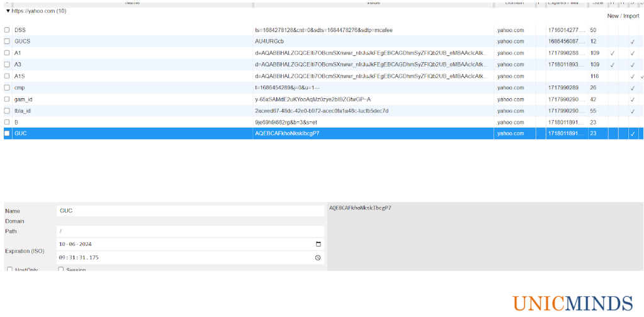Viewport: 644px width, 317px height.
Task: Click the value AU4URGcb
Action: tap(269, 42)
